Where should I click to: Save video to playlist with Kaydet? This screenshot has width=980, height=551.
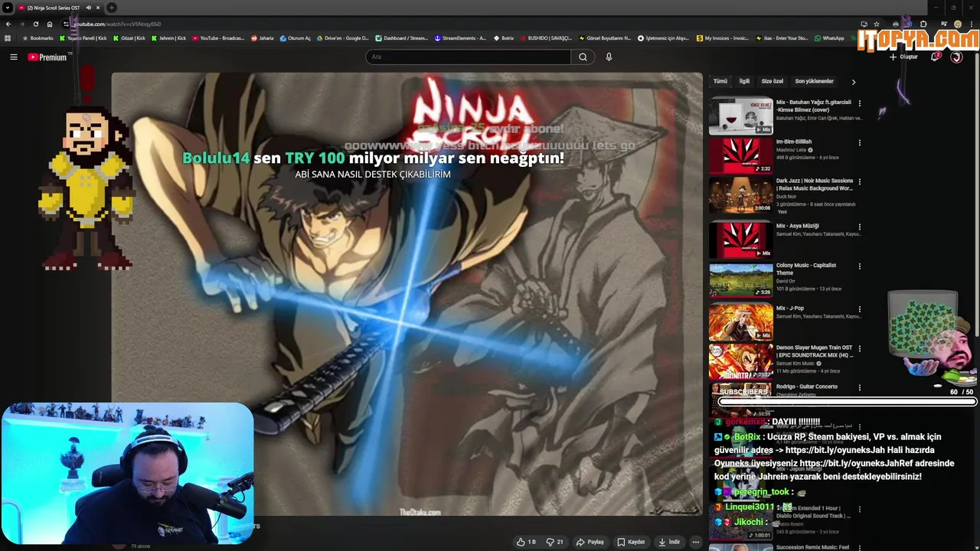(631, 542)
